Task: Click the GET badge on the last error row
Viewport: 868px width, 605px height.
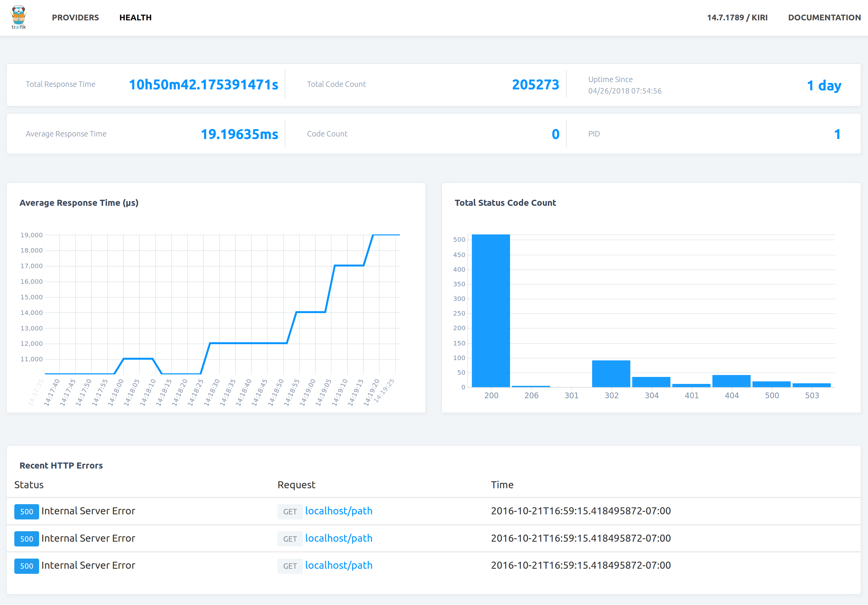Action: [290, 566]
